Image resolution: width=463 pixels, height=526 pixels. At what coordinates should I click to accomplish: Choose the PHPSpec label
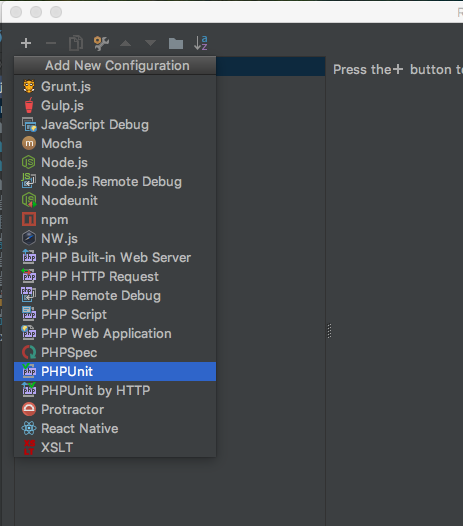click(x=69, y=353)
